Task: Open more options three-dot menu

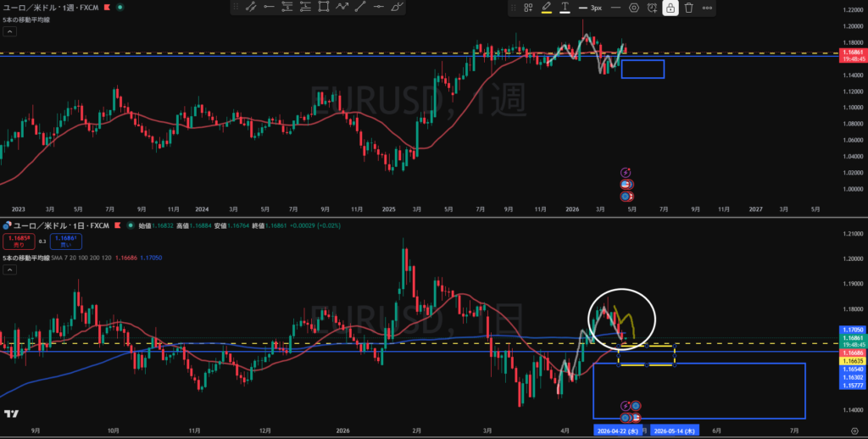Action: [707, 8]
